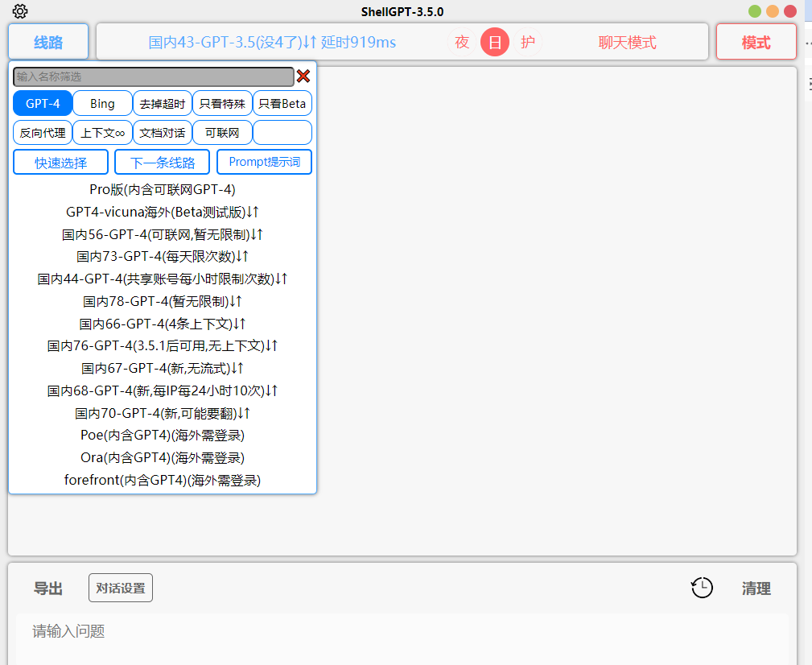The height and width of the screenshot is (665, 812).
Task: Enable 护 eye-protection mode
Action: [x=527, y=42]
